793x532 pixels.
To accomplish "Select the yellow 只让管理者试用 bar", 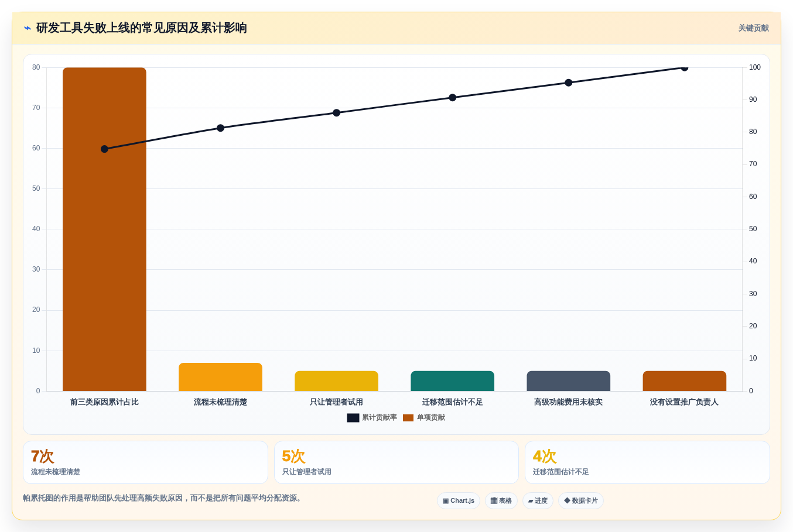I will [336, 381].
